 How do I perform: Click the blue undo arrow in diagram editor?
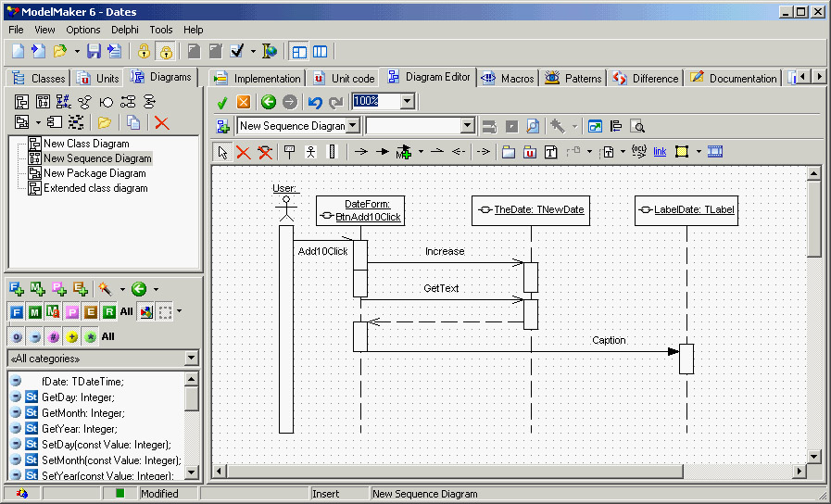coord(315,102)
